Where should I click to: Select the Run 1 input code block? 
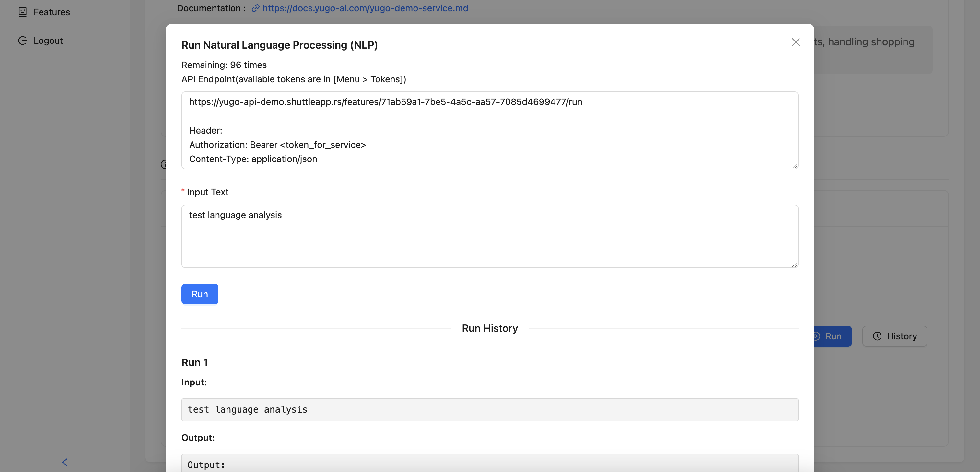[x=489, y=409]
